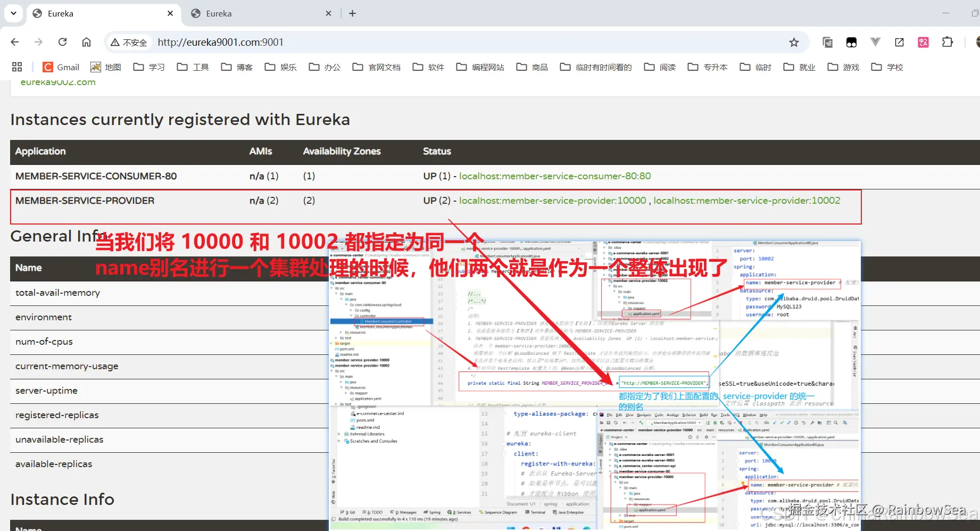Switch to the second Eureka tab

coord(262,13)
